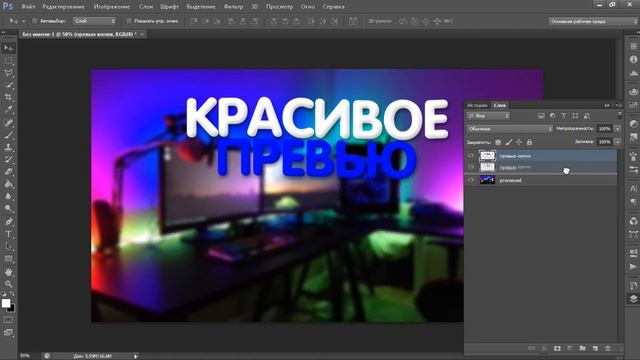Select the Eyedropper tool
640x360 pixels.
coord(8,110)
